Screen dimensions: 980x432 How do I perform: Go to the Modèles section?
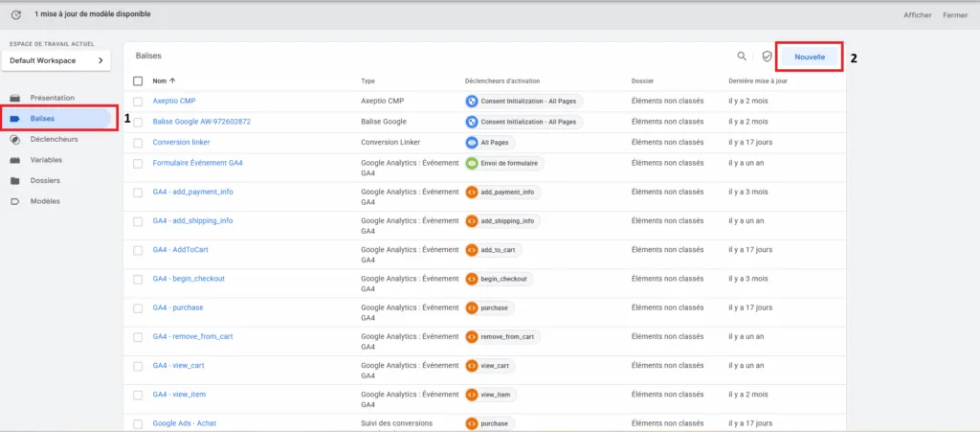click(x=46, y=201)
